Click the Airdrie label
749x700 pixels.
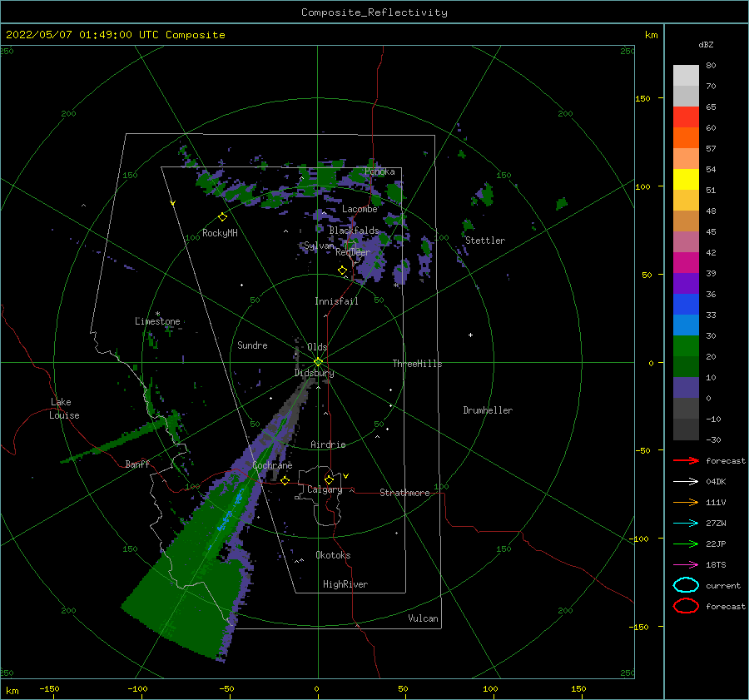[328, 444]
